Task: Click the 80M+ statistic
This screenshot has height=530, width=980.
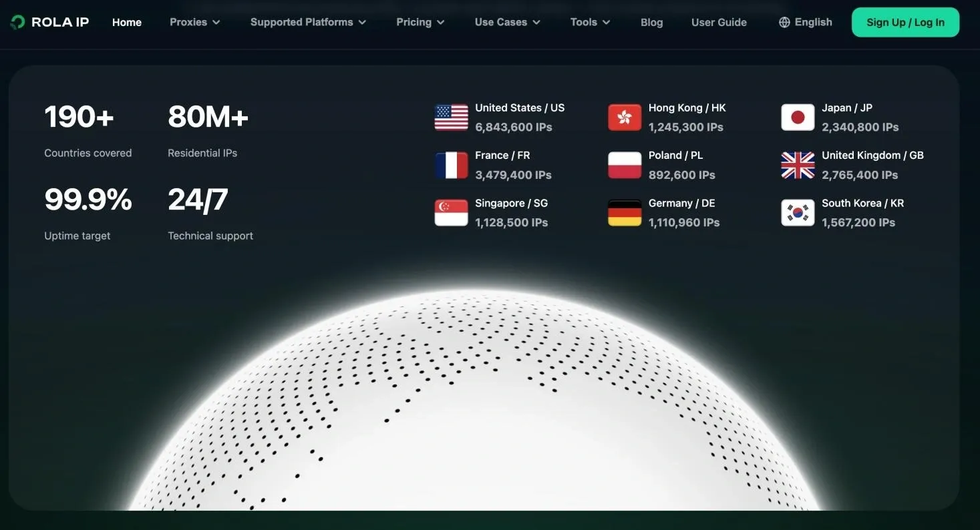Action: point(208,117)
